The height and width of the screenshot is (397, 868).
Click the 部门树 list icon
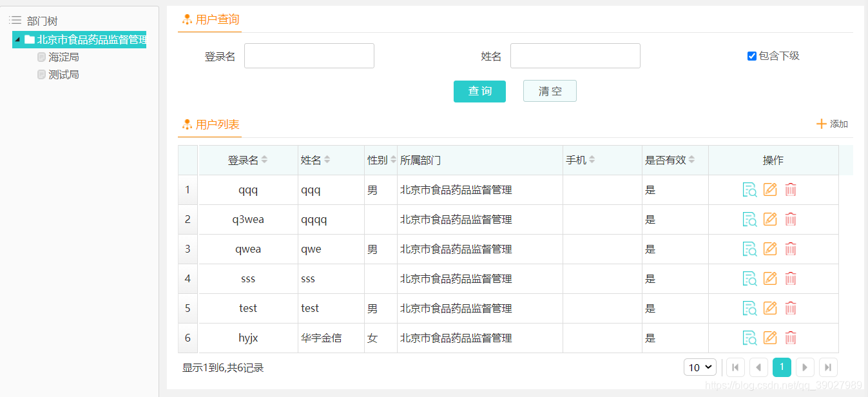15,21
